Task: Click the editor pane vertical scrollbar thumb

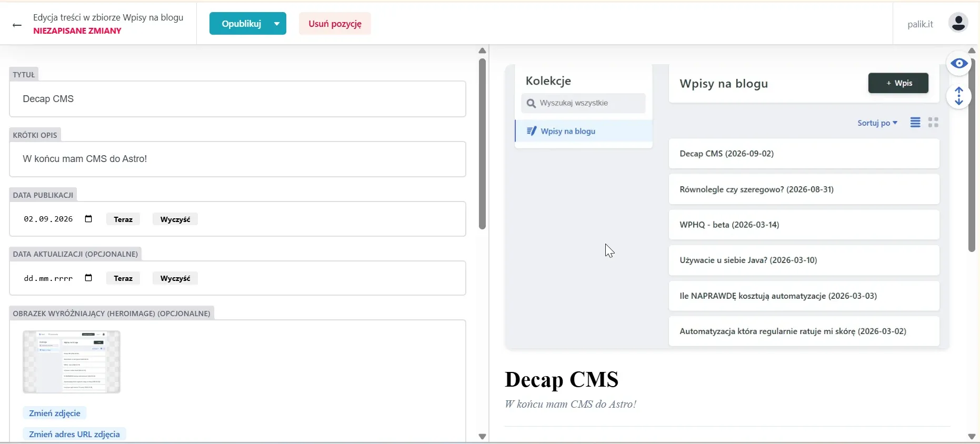Action: click(x=482, y=144)
